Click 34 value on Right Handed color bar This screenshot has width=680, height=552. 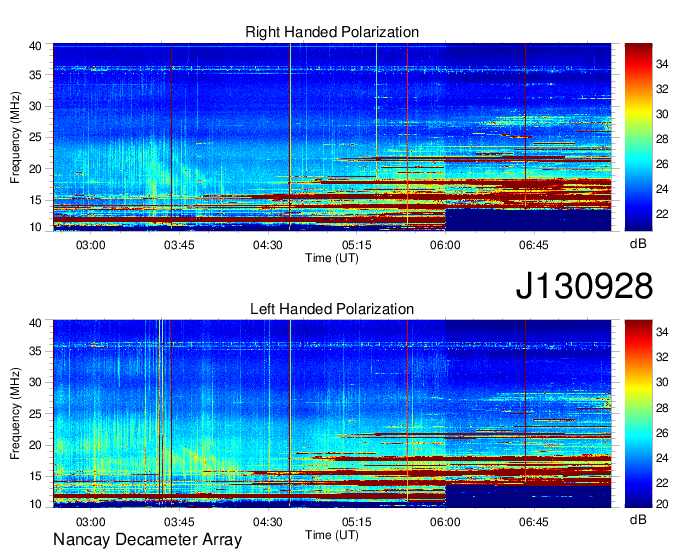tap(662, 65)
